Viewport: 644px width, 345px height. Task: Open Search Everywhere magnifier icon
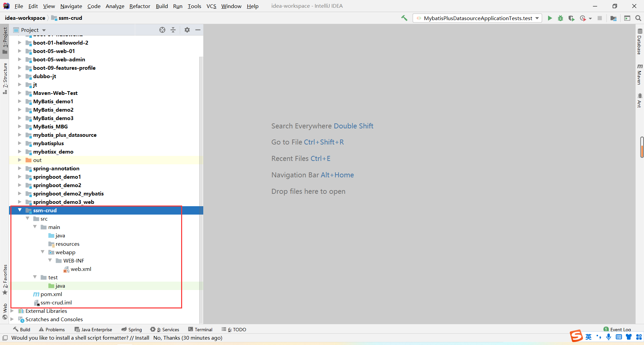click(638, 18)
